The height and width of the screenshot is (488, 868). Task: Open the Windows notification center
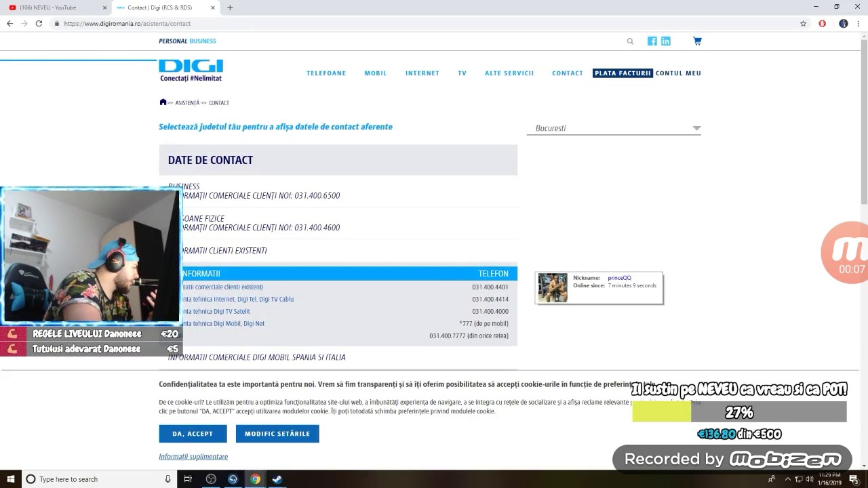tap(854, 479)
